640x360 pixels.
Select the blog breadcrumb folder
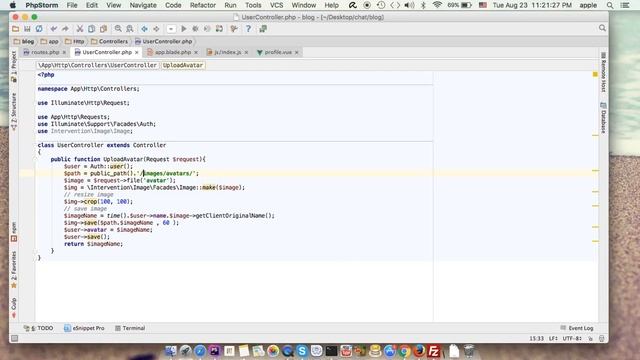pos(24,41)
